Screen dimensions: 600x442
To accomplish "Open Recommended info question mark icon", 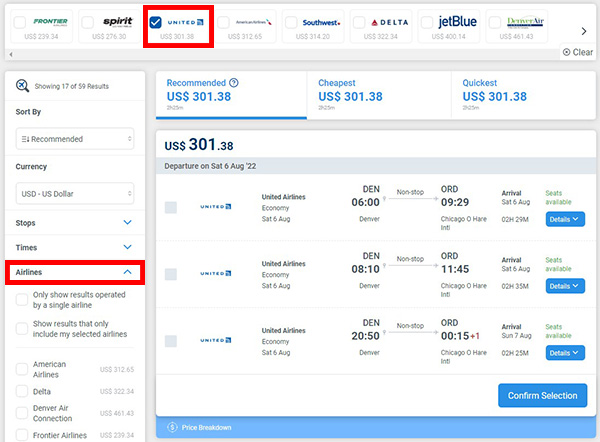I will pyautogui.click(x=234, y=83).
